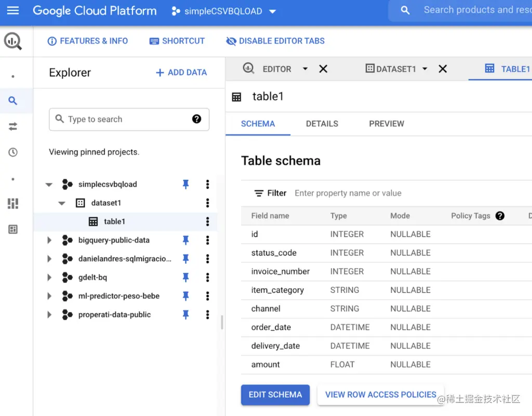Image resolution: width=532 pixels, height=416 pixels.
Task: Open actions menu for table1
Action: tap(207, 221)
